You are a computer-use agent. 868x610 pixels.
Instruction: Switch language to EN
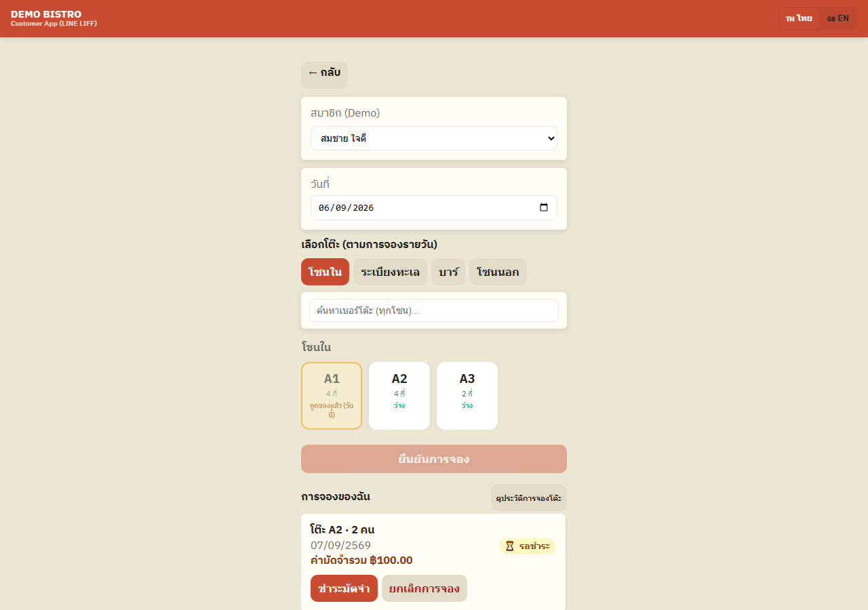tap(838, 18)
